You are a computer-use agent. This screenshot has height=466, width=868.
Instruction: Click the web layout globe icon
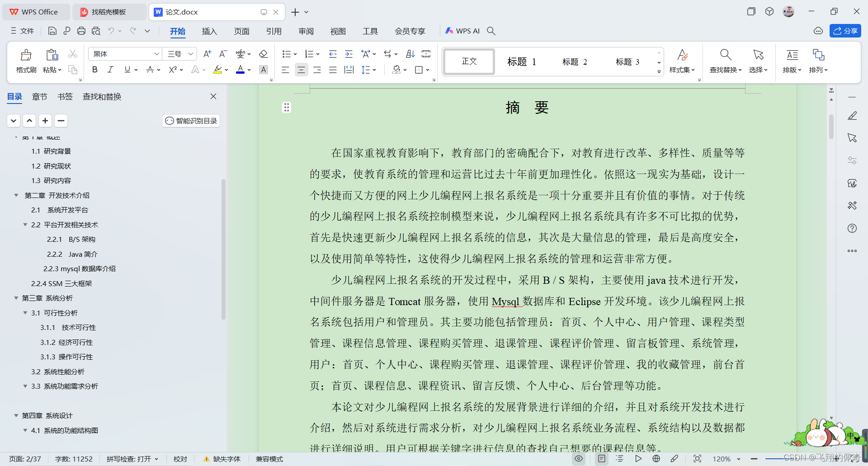(x=656, y=458)
